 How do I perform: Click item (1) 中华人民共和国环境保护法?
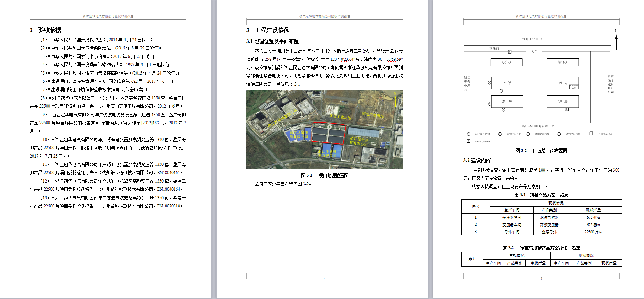point(97,40)
